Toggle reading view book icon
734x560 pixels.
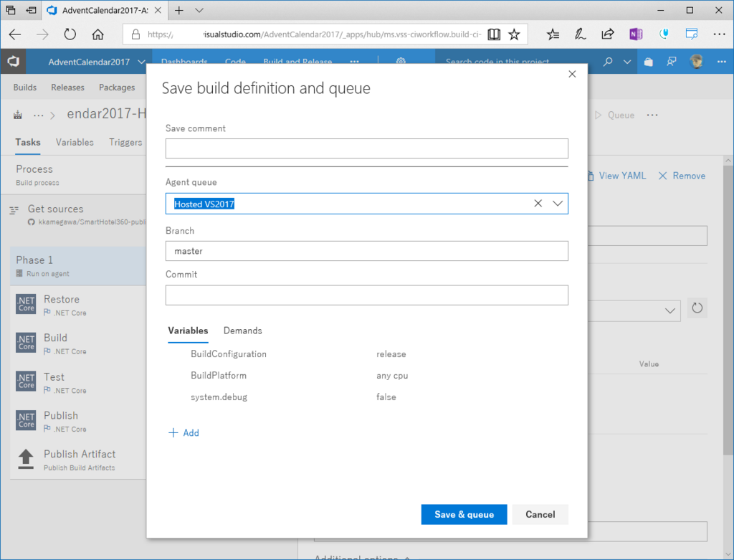[494, 34]
